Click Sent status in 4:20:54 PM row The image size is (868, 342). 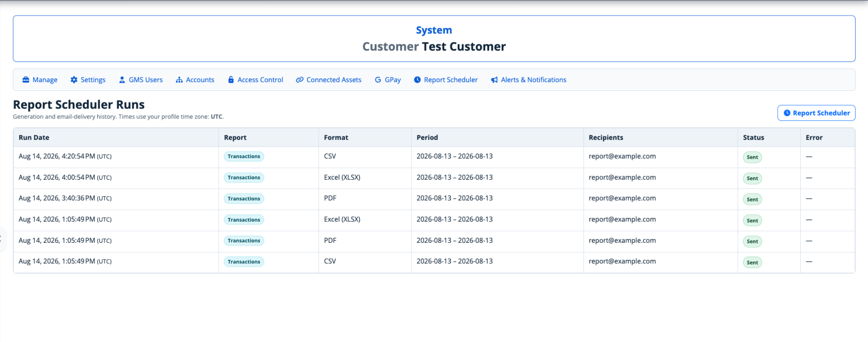click(752, 157)
